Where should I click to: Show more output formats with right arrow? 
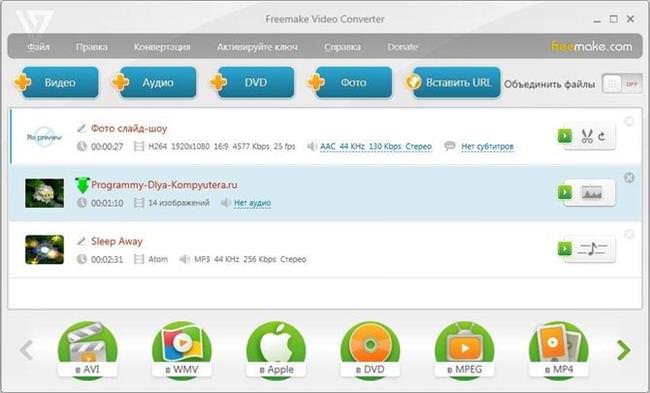(x=623, y=350)
